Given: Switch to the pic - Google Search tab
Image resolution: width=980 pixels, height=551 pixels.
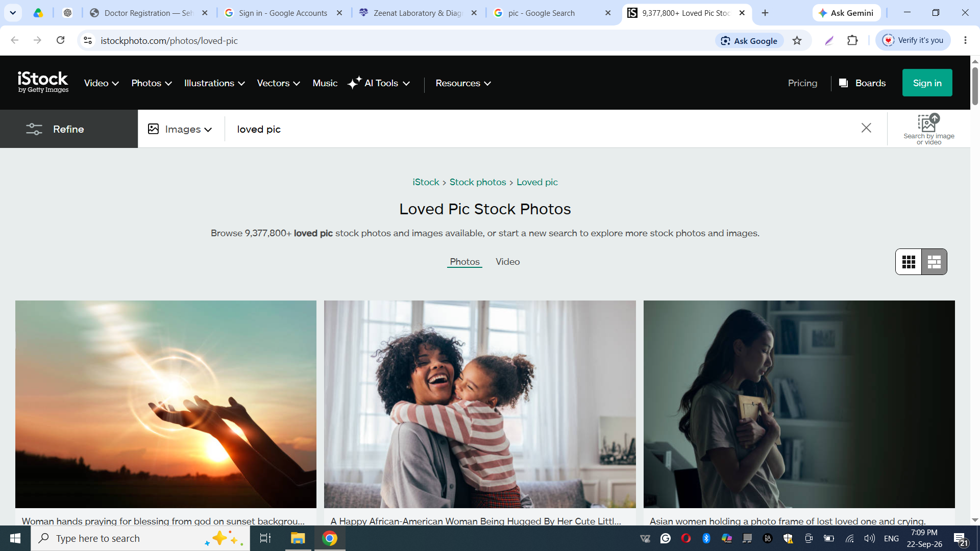Looking at the screenshot, I should click(x=552, y=13).
